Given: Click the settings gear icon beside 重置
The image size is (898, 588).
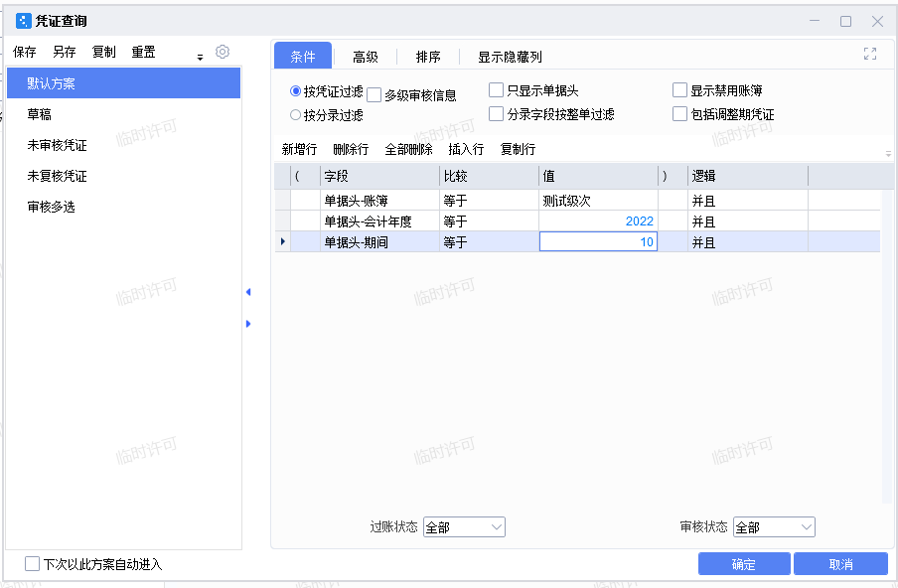Looking at the screenshot, I should click(223, 52).
